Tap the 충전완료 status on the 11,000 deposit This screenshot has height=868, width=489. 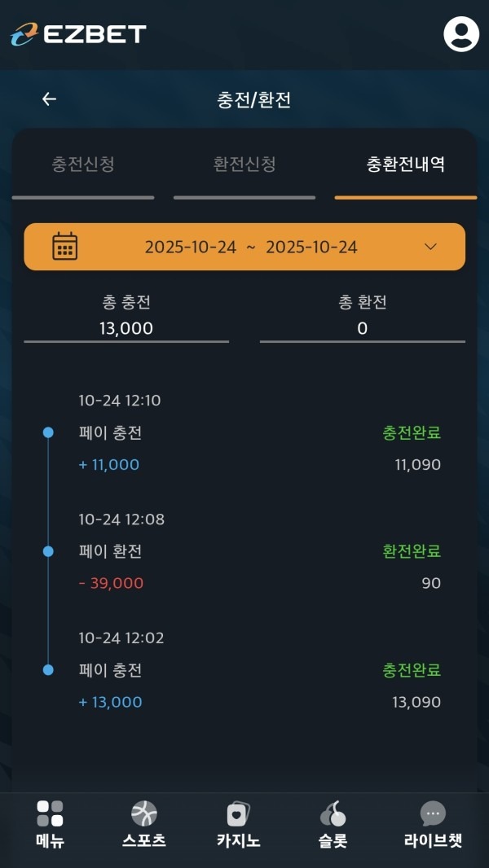(x=412, y=433)
